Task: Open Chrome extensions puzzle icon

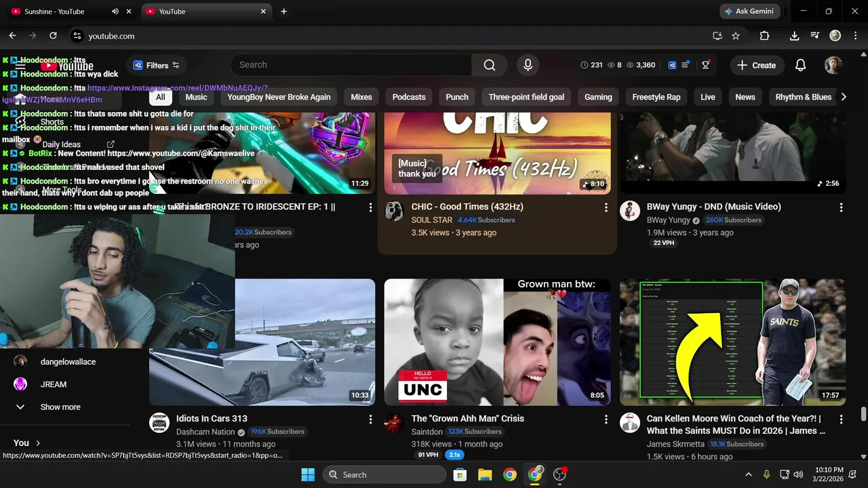Action: [x=764, y=36]
